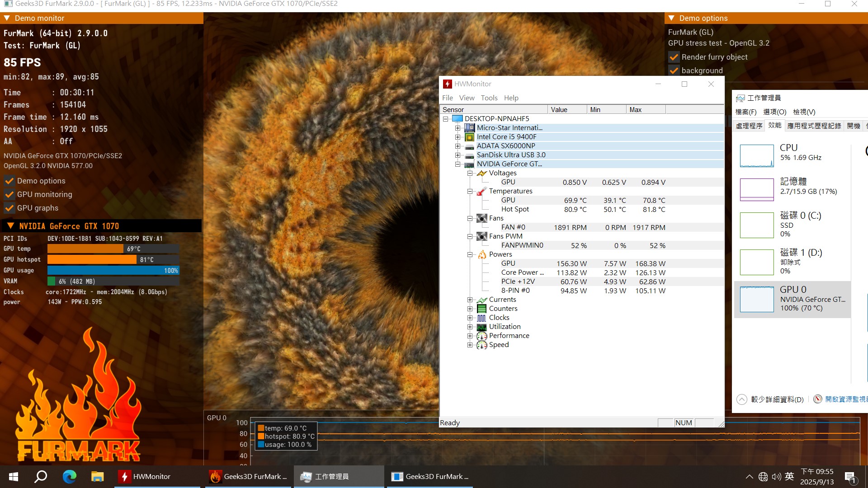Image resolution: width=868 pixels, height=488 pixels.
Task: Click the GPU hotspot progress bar
Action: pyautogui.click(x=113, y=260)
